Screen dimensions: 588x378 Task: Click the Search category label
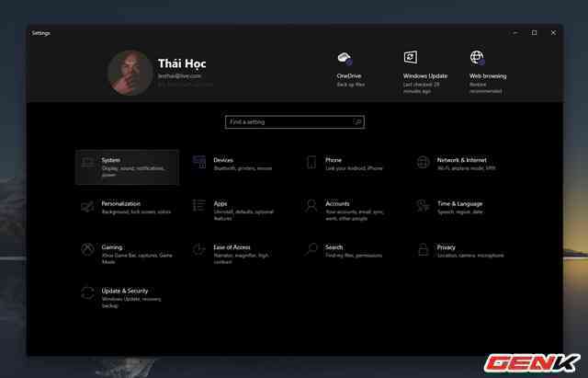click(334, 247)
